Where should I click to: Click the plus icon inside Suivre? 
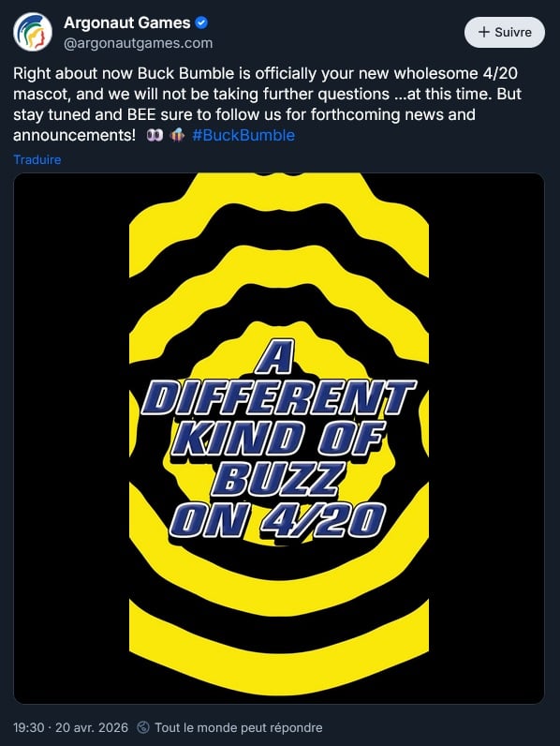tap(483, 32)
